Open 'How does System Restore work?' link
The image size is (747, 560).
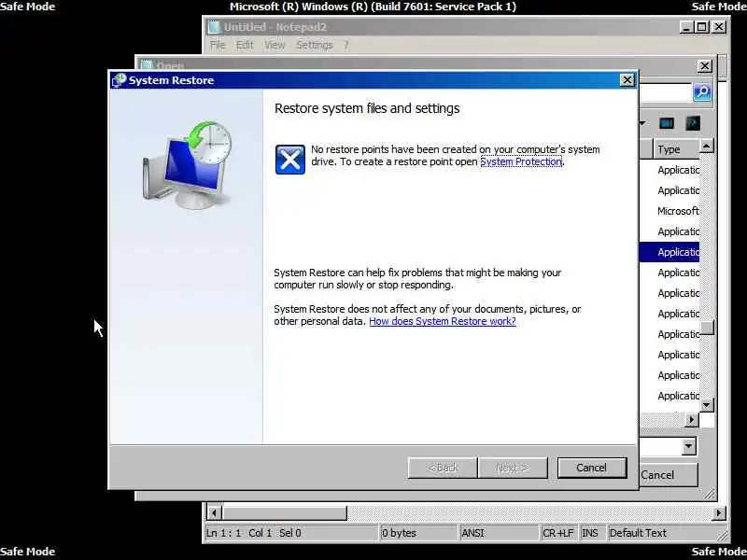tap(442, 321)
